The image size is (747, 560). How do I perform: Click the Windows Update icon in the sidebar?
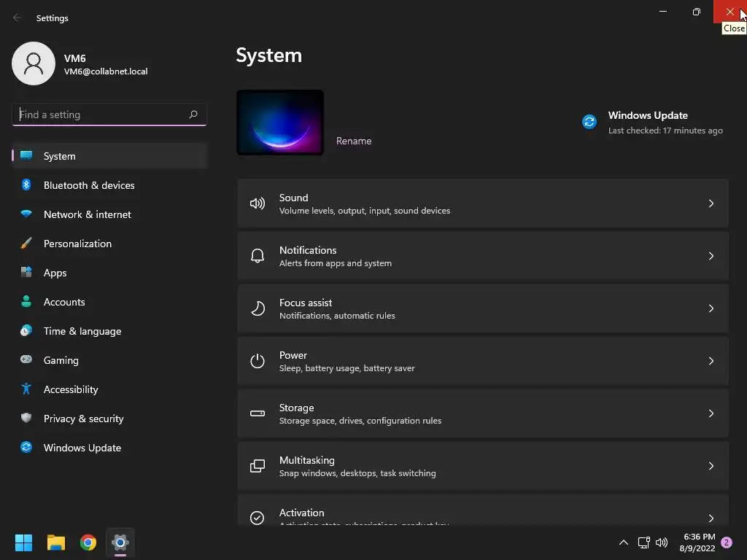pyautogui.click(x=26, y=447)
